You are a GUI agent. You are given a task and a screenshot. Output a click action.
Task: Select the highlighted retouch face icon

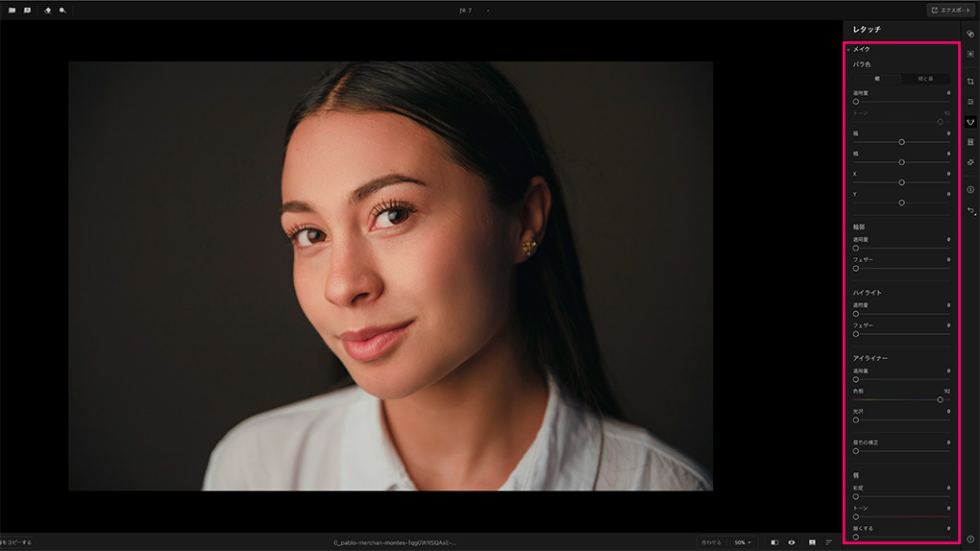pos(970,122)
